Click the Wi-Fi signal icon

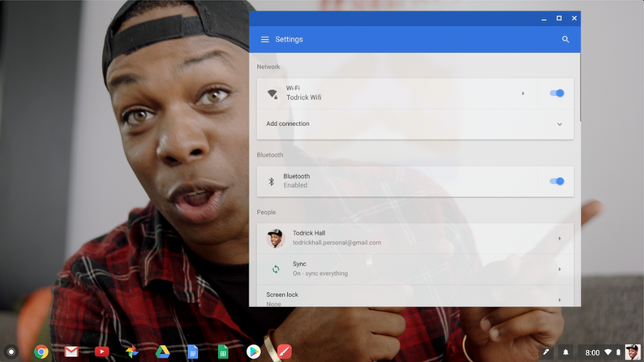click(x=273, y=93)
